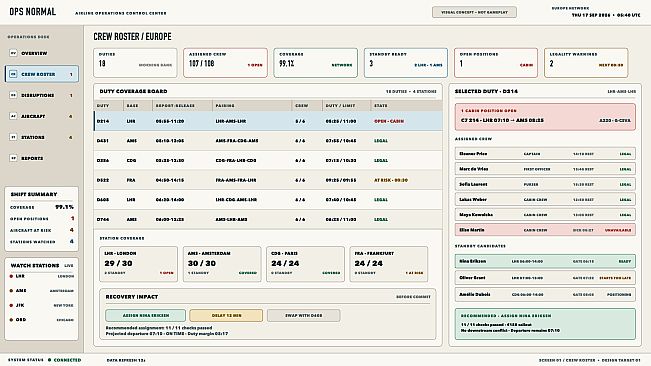The height and width of the screenshot is (366, 651).
Task: Switch to the Stations section
Action: tap(42, 137)
